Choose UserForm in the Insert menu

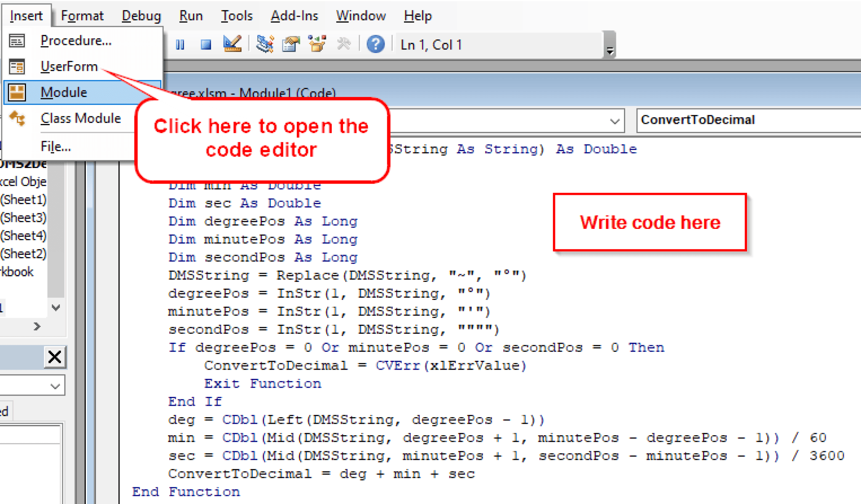pos(69,66)
